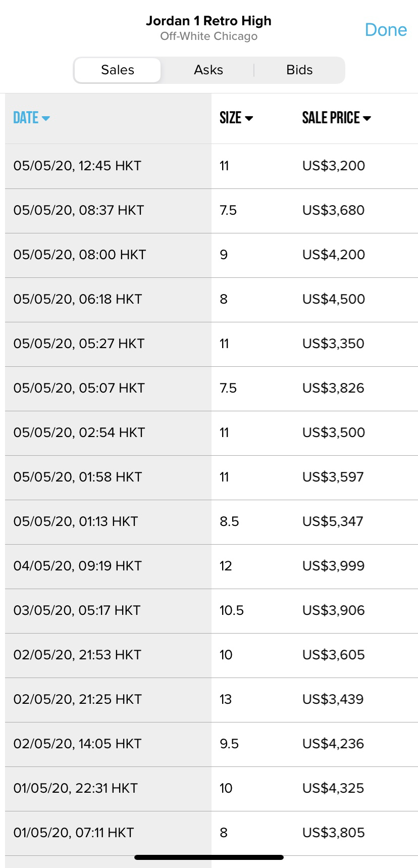Open the Bids tab
The height and width of the screenshot is (868, 418).
299,70
